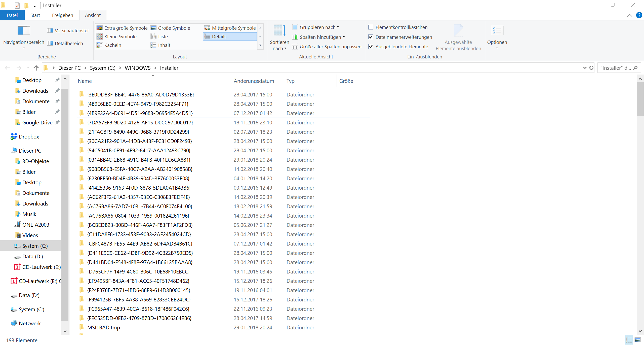Viewport: 644px width, 345px height.
Task: Click the properties quick access toolbar icon
Action: point(17,5)
